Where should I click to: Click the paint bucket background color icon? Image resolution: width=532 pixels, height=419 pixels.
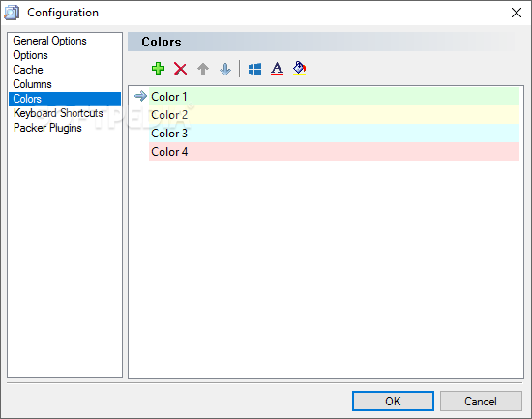pos(299,69)
